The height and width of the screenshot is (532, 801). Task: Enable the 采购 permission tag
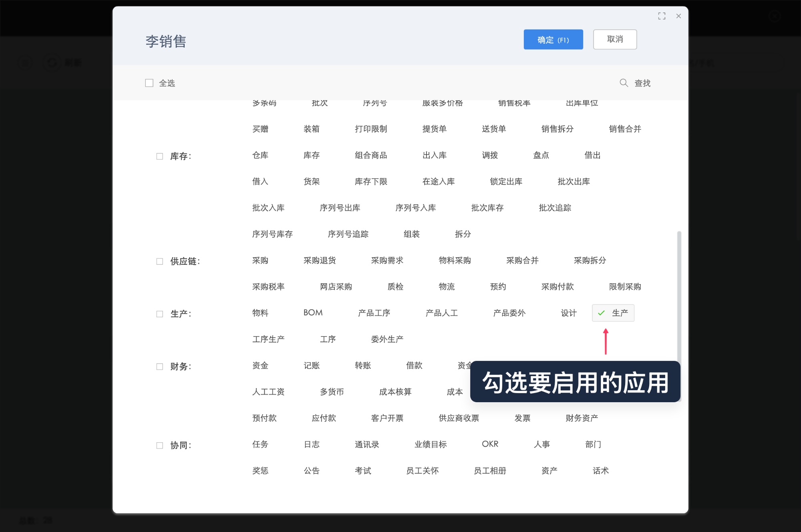coord(260,260)
